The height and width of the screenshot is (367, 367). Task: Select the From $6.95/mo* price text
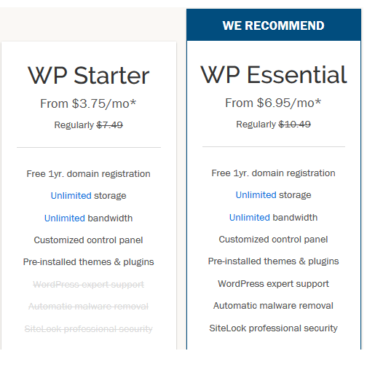273,103
